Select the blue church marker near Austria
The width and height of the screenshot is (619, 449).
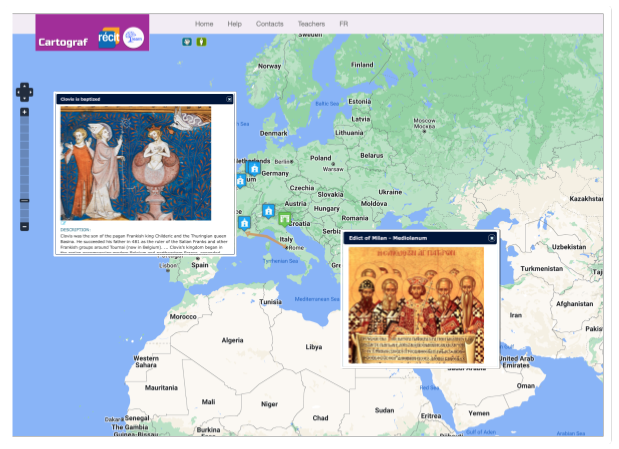click(x=269, y=211)
